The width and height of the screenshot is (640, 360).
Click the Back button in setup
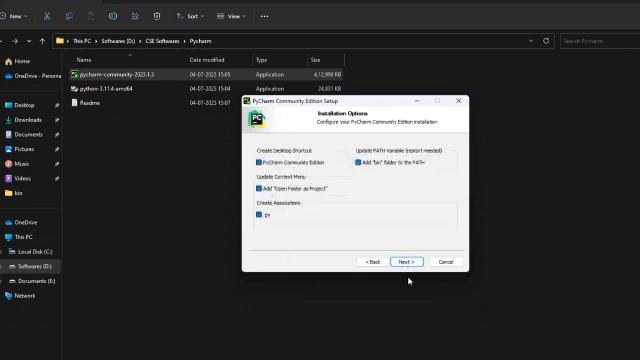[373, 262]
